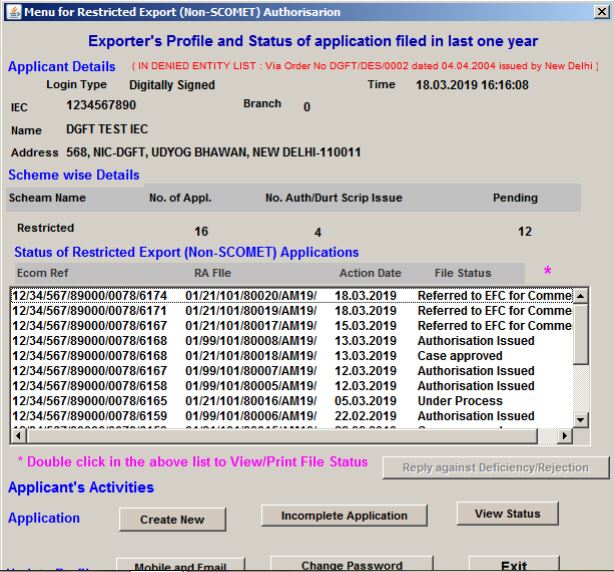614x572 pixels.
Task: Close the Restricted Export Authorisation window
Action: [x=601, y=12]
